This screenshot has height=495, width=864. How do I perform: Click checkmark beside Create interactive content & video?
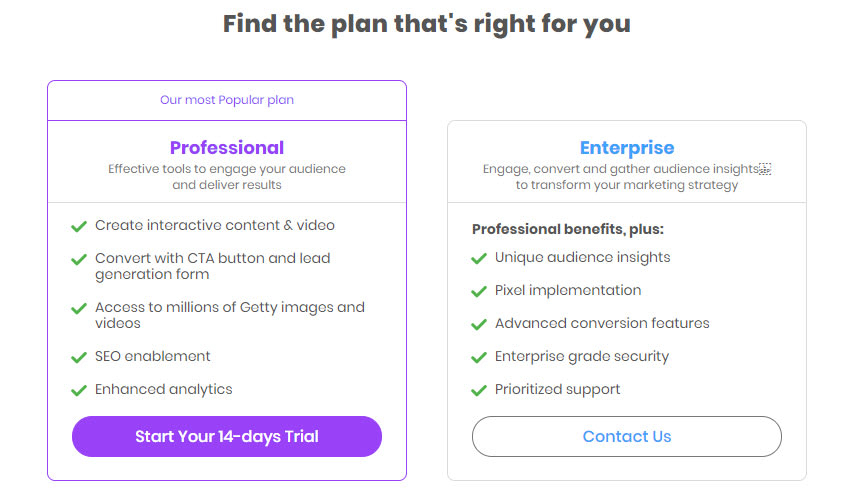click(x=79, y=226)
